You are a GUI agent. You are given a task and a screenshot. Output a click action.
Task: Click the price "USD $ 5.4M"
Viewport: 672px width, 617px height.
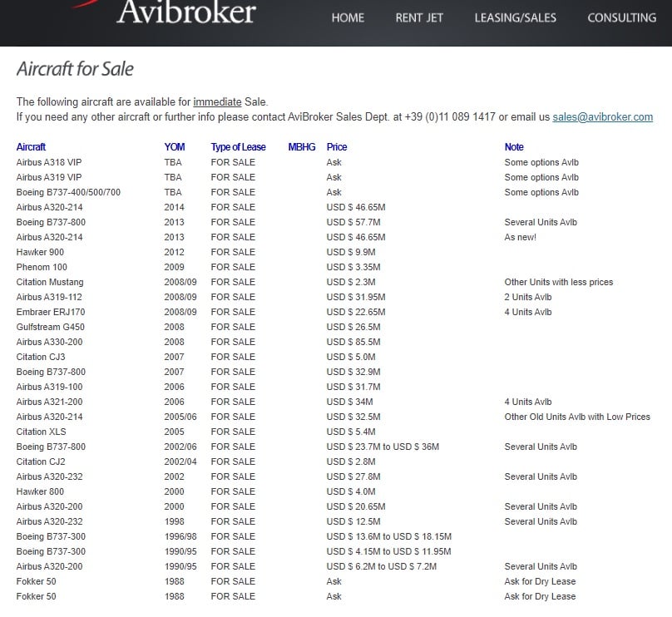coord(351,432)
